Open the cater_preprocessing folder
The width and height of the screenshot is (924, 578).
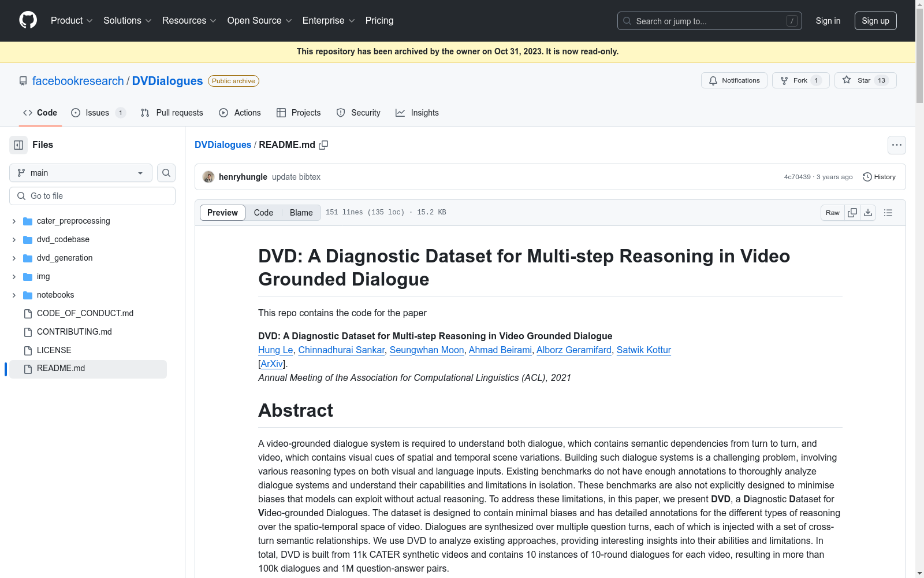pyautogui.click(x=73, y=221)
